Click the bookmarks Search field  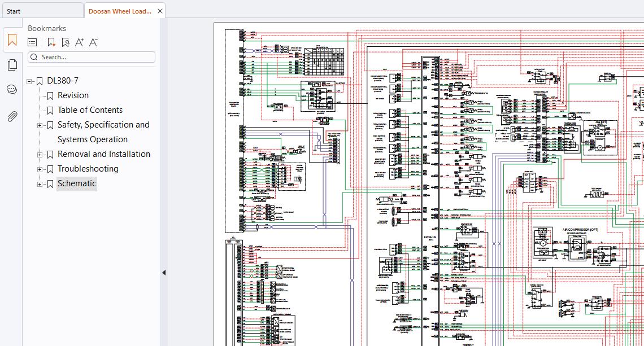(x=92, y=57)
